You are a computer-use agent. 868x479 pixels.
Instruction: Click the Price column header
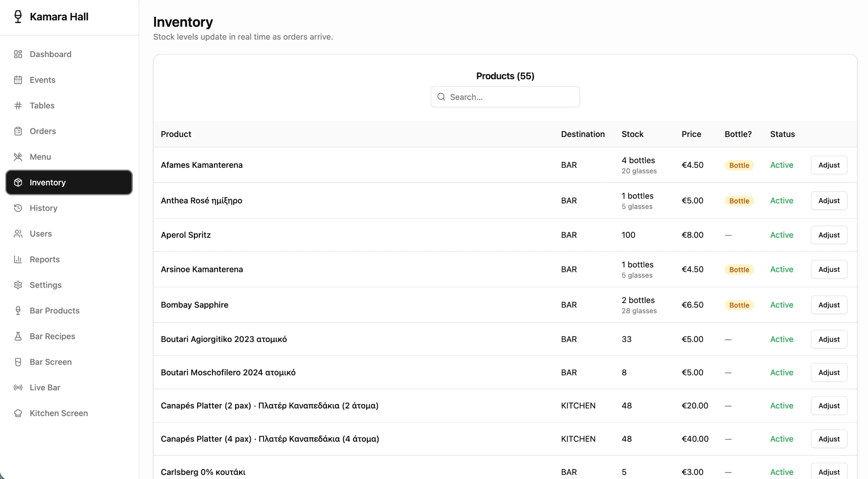691,134
